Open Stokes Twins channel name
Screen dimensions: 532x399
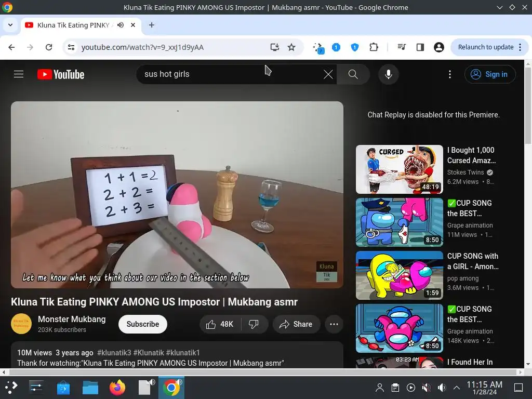[x=465, y=172]
